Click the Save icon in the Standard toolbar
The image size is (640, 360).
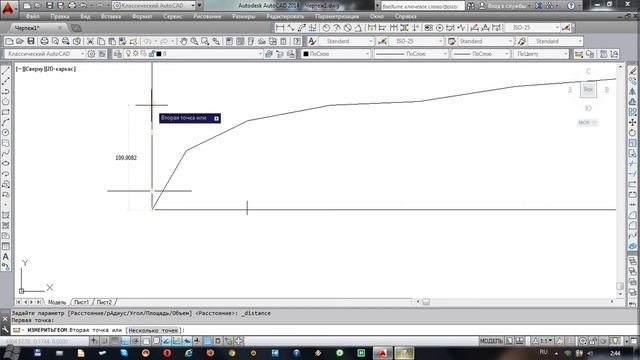click(x=31, y=41)
